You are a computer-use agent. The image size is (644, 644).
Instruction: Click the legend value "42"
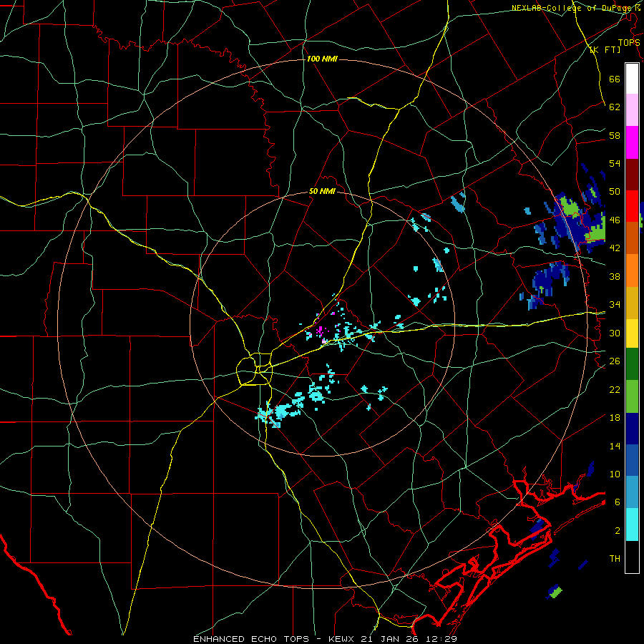coord(615,248)
